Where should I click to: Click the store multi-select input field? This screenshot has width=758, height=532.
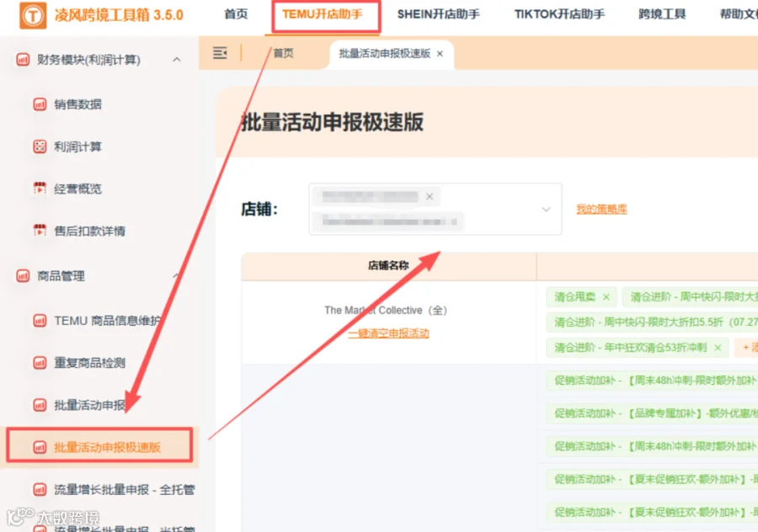[435, 210]
